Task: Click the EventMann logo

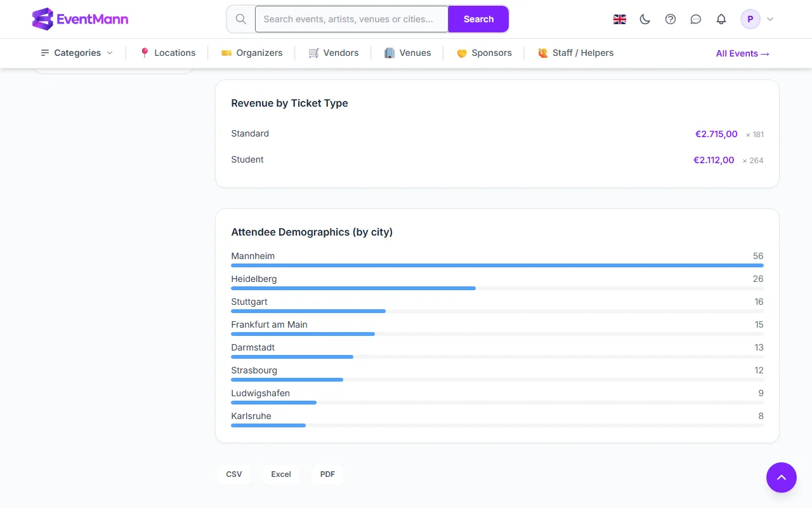Action: [x=80, y=19]
